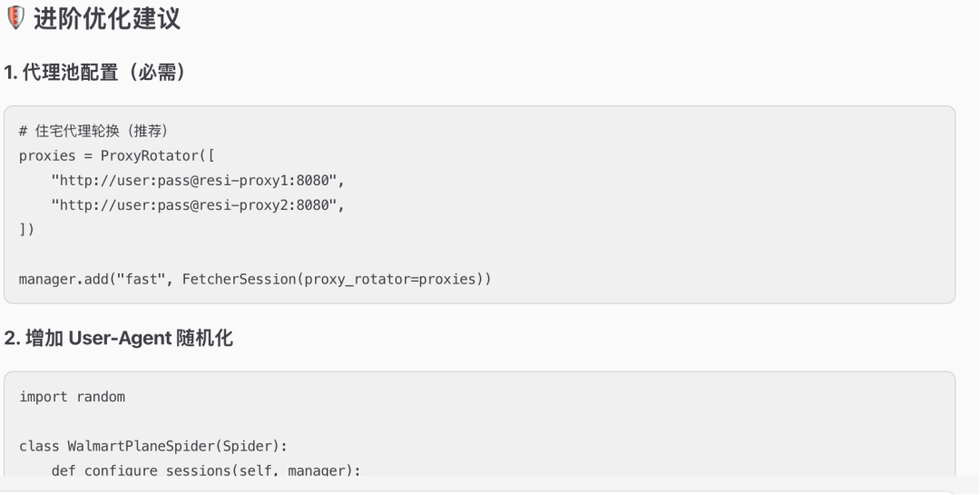980x495 pixels.
Task: Click the closing ]) bracket line
Action: tap(27, 230)
